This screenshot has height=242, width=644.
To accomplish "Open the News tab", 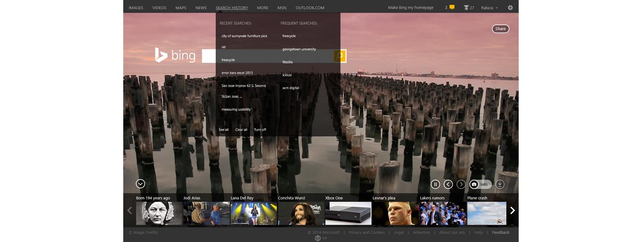I will tap(201, 8).
